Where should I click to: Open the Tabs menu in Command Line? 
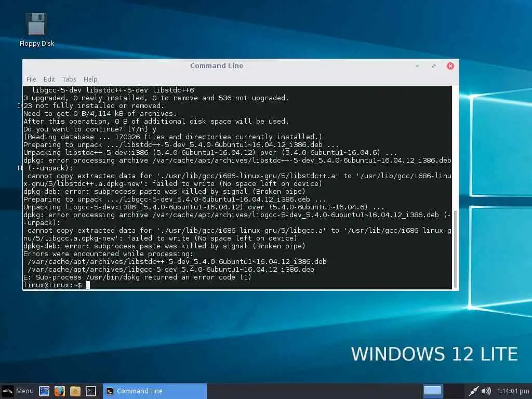point(69,79)
